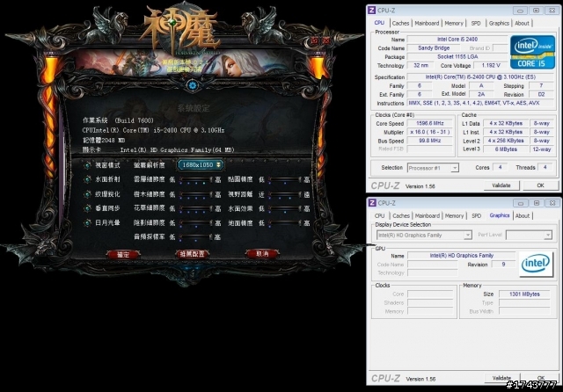Click the Intel Core i5 logo badge
Viewport: 563px width, 392px height.
[532, 52]
